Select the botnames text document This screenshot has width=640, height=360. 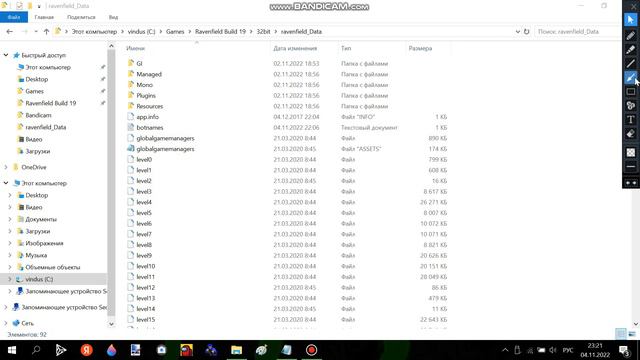[149, 127]
